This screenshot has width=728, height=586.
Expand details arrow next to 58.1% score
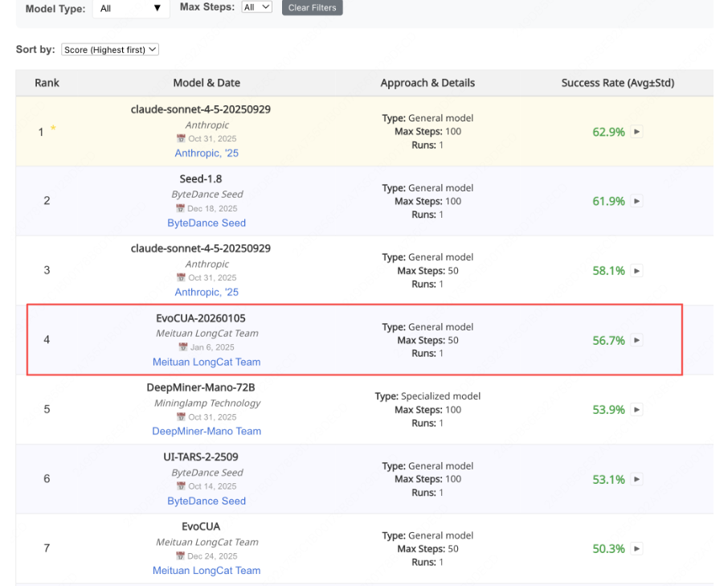(x=637, y=271)
